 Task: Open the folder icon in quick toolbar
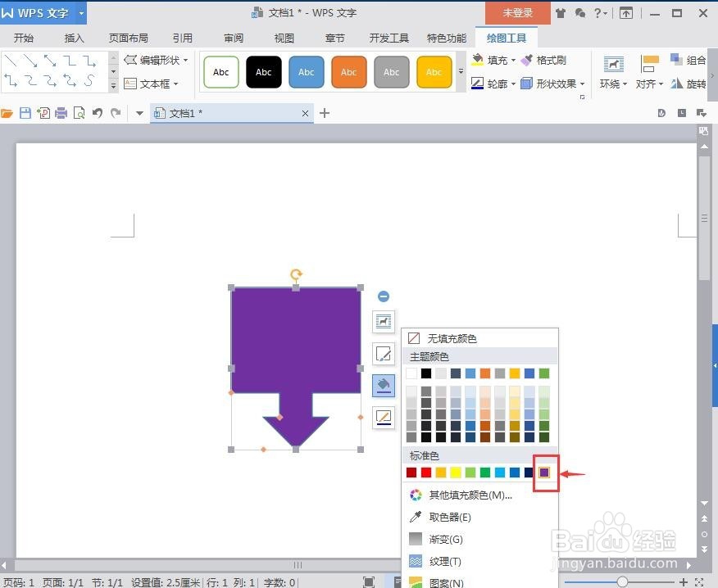click(x=7, y=113)
